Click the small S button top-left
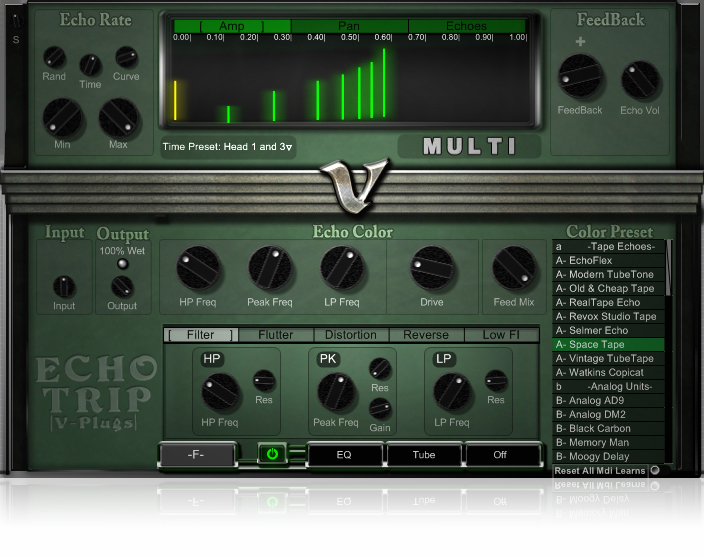 [x=16, y=40]
